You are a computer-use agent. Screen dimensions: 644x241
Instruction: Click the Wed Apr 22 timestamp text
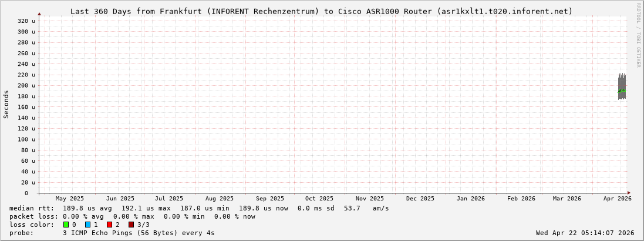[x=585, y=233]
